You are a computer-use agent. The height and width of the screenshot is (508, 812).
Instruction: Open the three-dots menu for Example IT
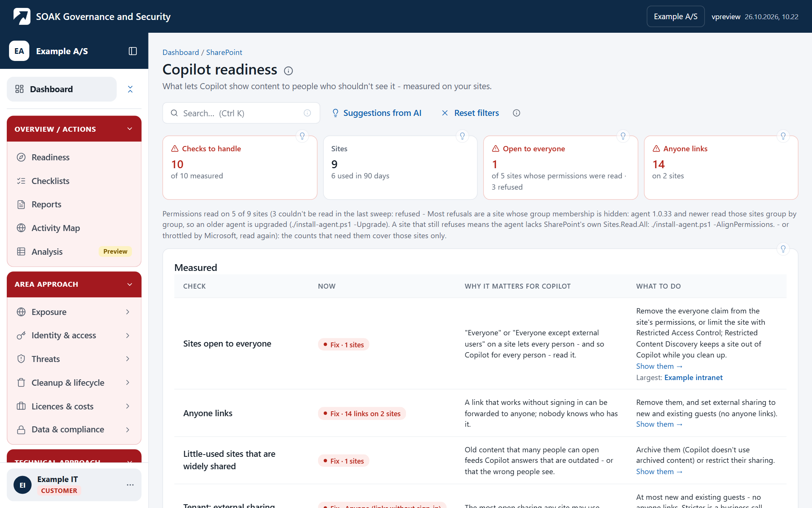click(130, 485)
